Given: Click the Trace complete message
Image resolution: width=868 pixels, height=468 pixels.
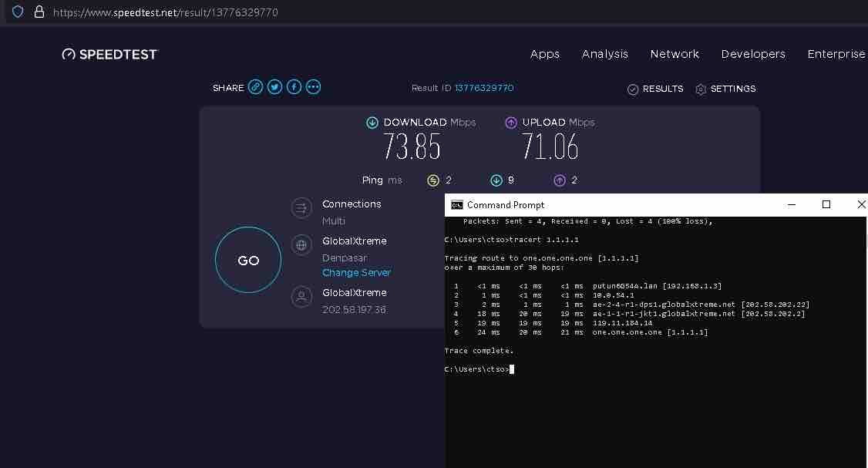Looking at the screenshot, I should pos(479,351).
